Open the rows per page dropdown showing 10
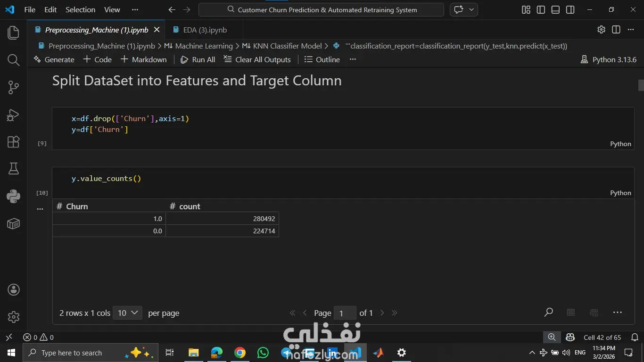 coord(127,313)
